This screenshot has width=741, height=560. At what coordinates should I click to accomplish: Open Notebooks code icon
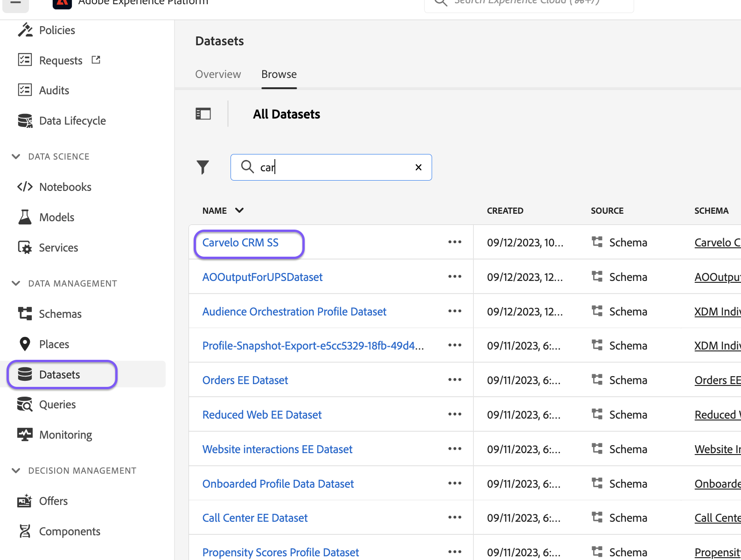[x=25, y=187]
